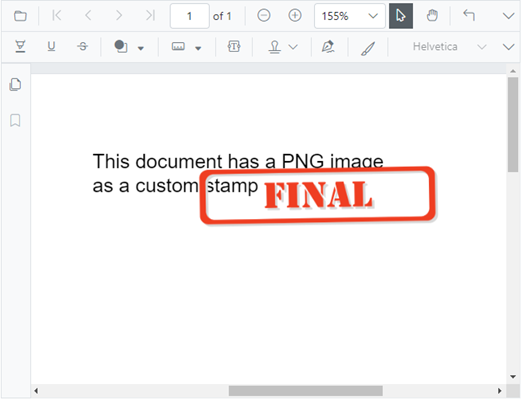This screenshot has height=400, width=523.
Task: Open the Helvetica font dropdown
Action: pyautogui.click(x=450, y=47)
